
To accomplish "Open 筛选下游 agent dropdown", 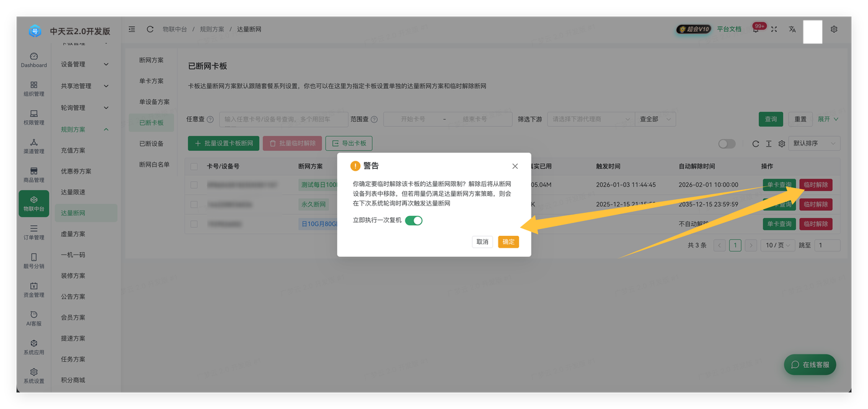I will pos(591,119).
